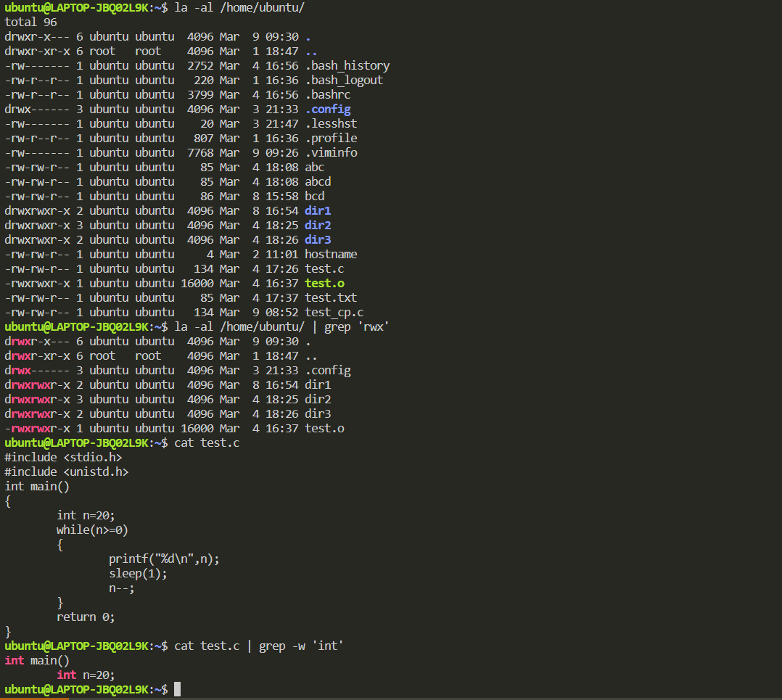
Task: Click the green test.o filename in the first listing
Action: coord(324,283)
